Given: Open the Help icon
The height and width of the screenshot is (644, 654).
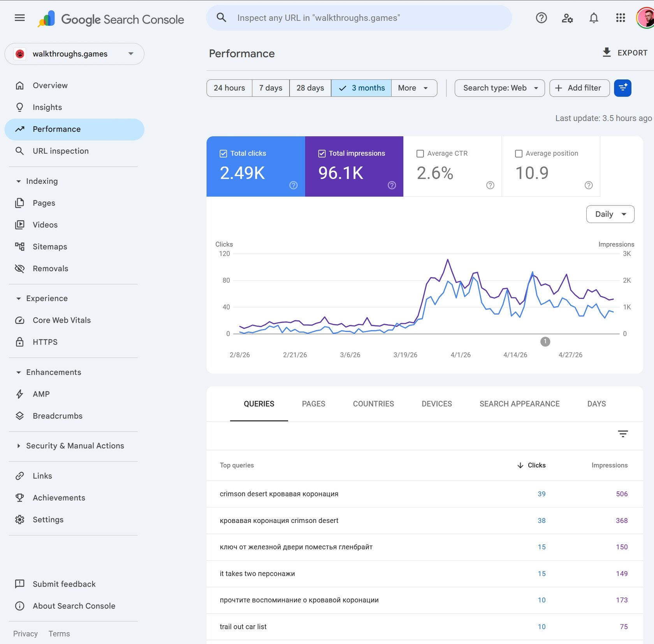Looking at the screenshot, I should click(541, 18).
